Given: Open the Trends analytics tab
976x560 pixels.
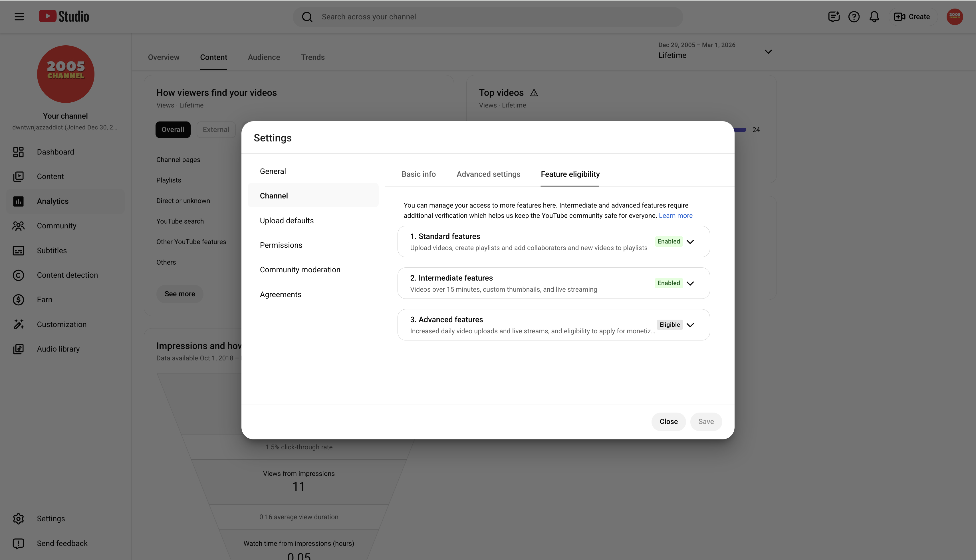Looking at the screenshot, I should pyautogui.click(x=313, y=57).
